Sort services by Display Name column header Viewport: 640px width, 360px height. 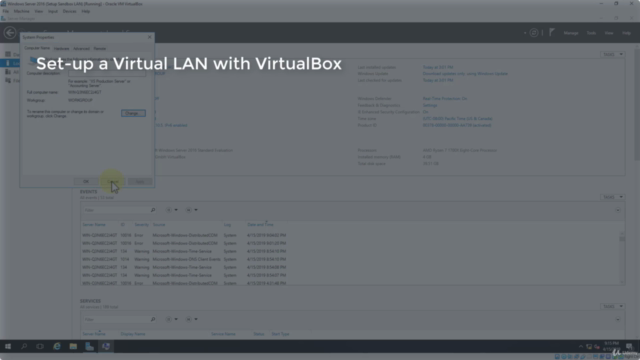coord(133,334)
